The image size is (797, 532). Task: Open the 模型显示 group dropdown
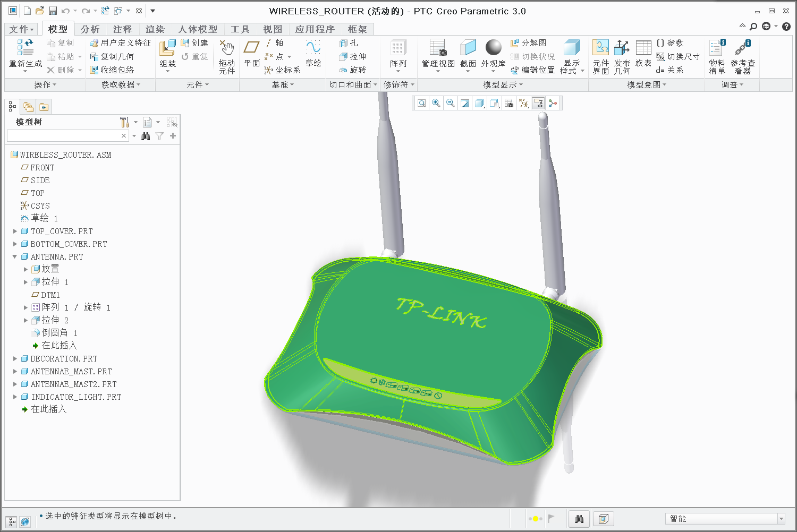coord(503,85)
